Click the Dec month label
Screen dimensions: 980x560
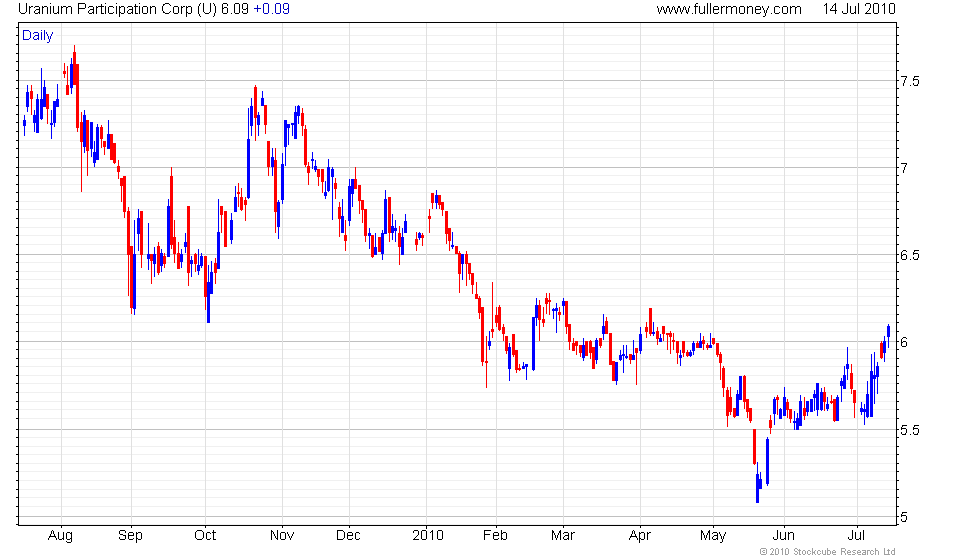coord(348,536)
